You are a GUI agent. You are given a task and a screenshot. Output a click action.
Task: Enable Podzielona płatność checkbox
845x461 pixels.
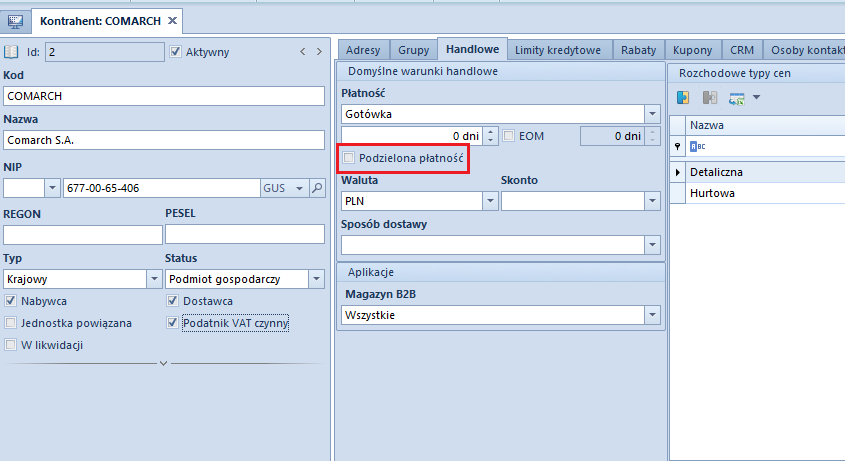349,157
